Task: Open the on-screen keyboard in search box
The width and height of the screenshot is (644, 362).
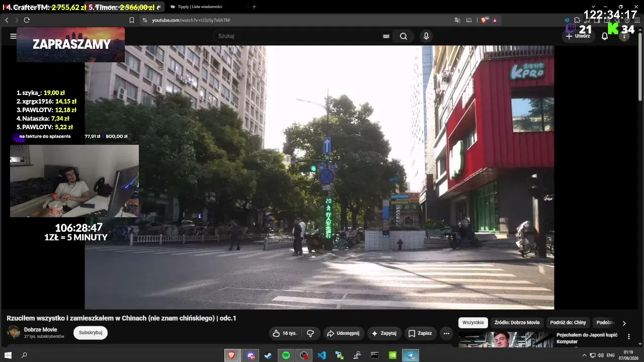Action: (x=386, y=36)
